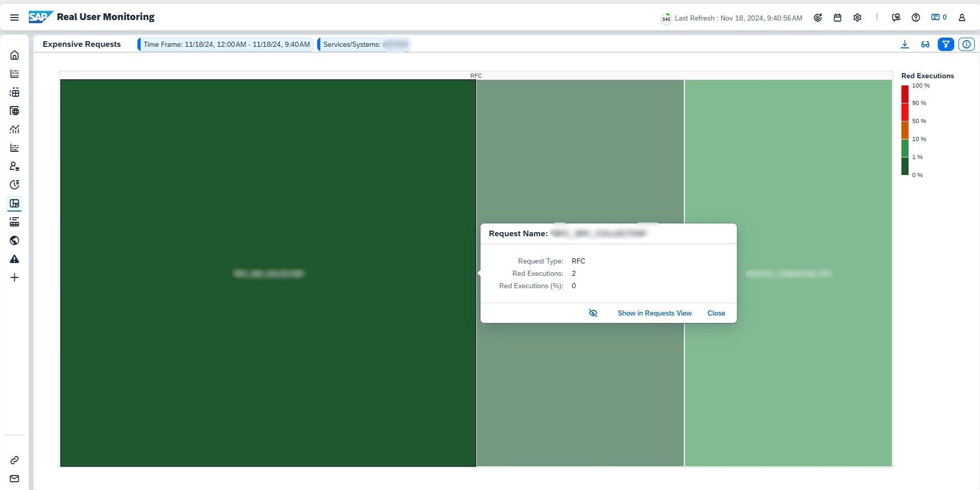
Task: Toggle the filter button
Action: pos(946,44)
